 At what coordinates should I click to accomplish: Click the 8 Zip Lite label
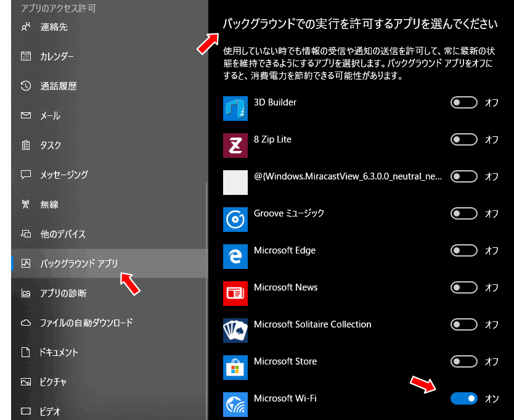pyautogui.click(x=272, y=139)
